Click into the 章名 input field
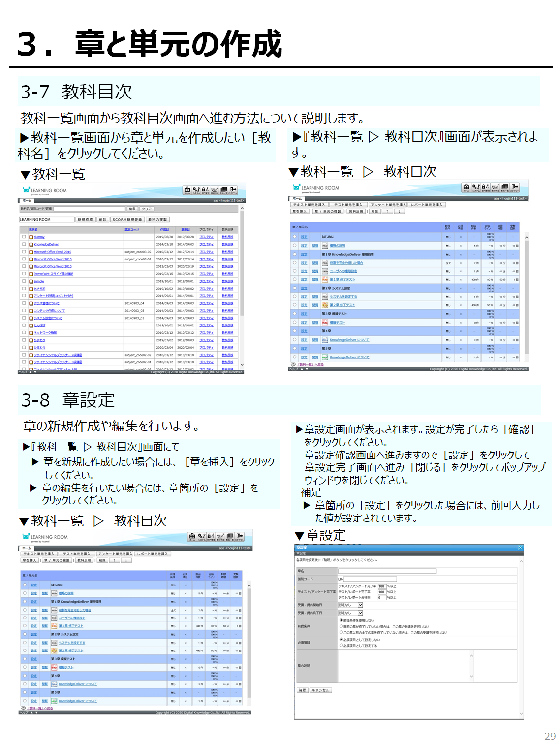The width and height of the screenshot is (560, 747). pyautogui.click(x=387, y=571)
